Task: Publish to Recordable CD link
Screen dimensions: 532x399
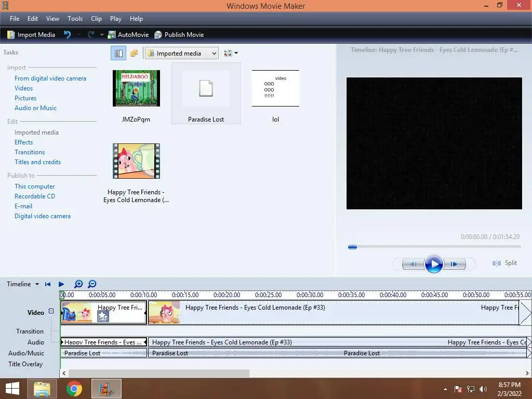Action: click(35, 196)
